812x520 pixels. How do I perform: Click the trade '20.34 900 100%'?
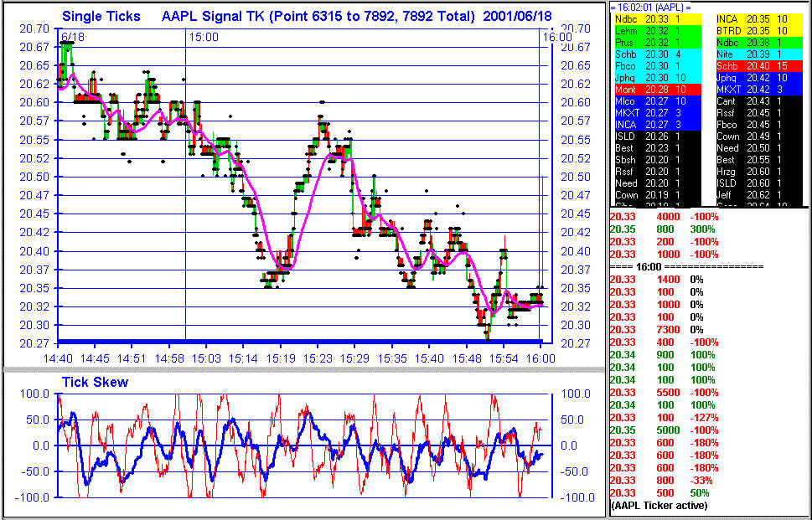point(662,355)
